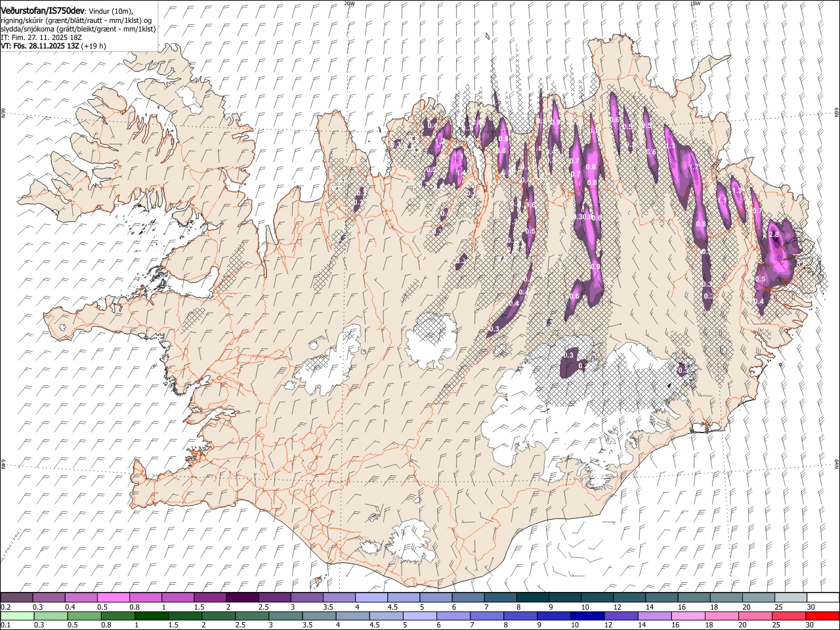Select the top-row snow swatch between 0.3 and 0.4
This screenshot has width=840, height=630.
point(49,598)
